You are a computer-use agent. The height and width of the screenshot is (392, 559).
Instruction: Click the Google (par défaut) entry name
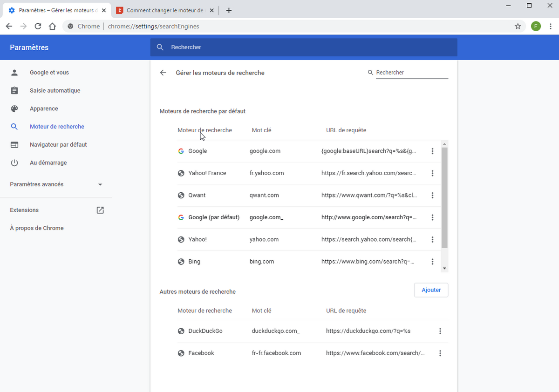[214, 217]
